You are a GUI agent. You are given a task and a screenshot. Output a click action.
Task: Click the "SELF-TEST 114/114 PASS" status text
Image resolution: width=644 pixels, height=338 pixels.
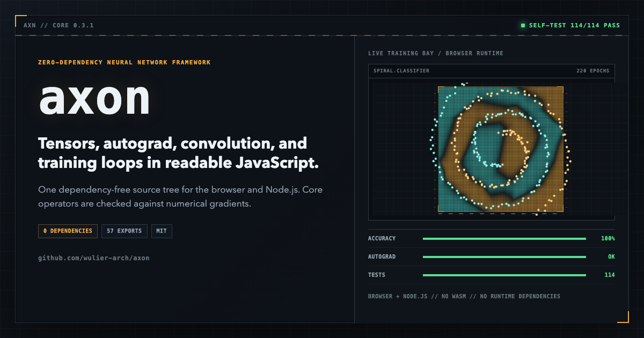click(x=574, y=25)
